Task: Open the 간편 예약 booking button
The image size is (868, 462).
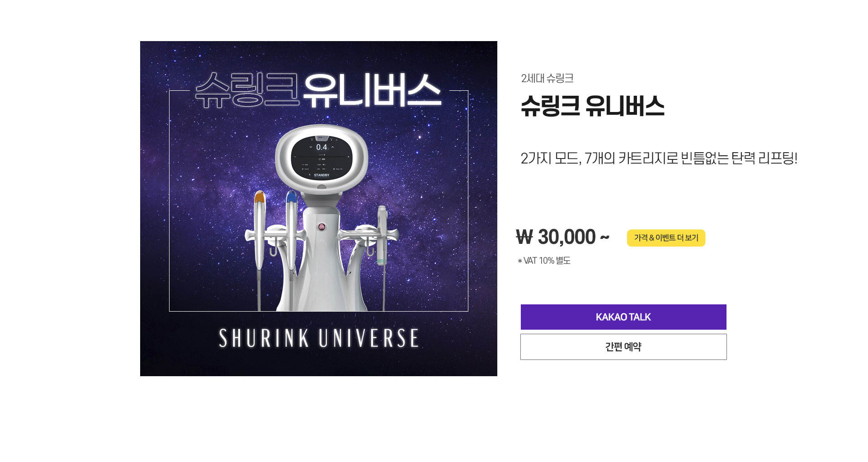Action: (x=623, y=347)
